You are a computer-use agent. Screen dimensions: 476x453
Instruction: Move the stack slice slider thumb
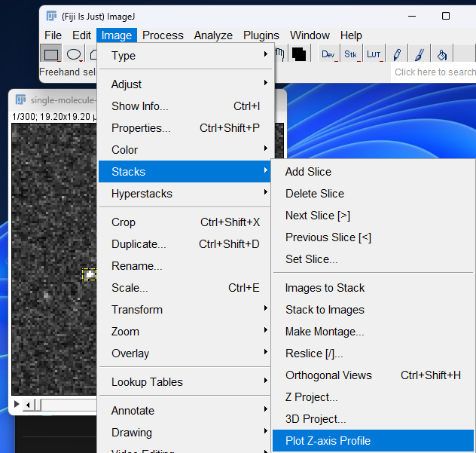(x=38, y=405)
